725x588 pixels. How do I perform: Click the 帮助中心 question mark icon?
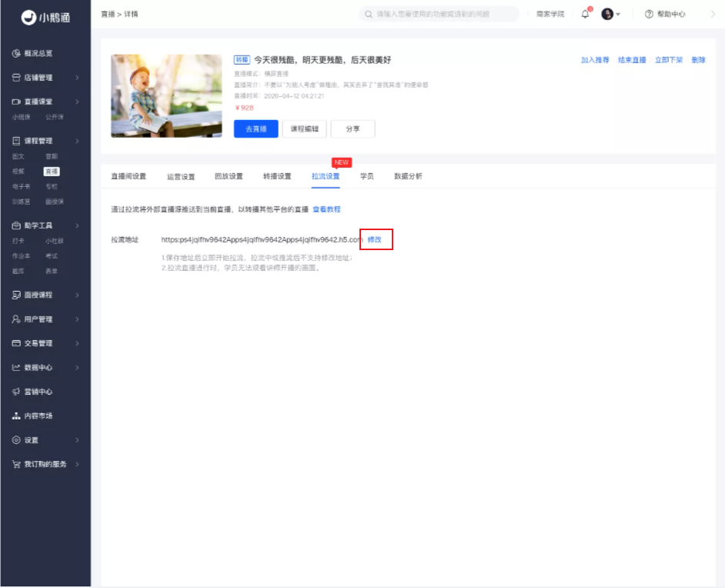tap(649, 15)
